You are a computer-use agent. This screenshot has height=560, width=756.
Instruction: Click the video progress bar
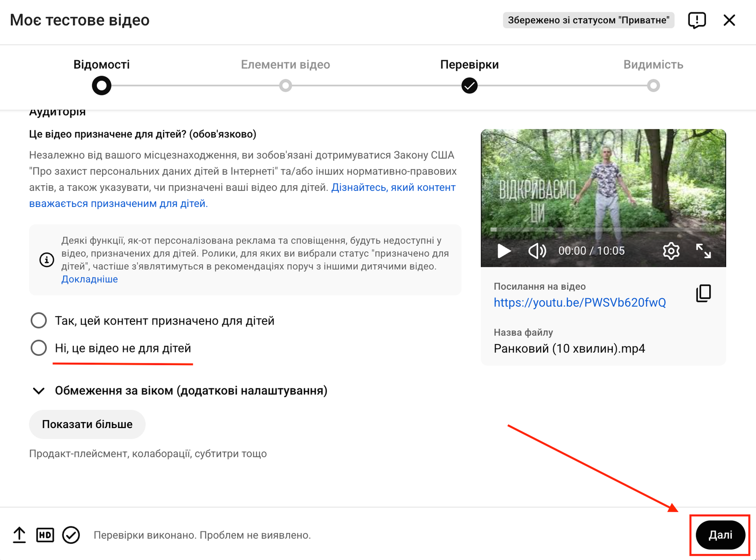coord(603,230)
